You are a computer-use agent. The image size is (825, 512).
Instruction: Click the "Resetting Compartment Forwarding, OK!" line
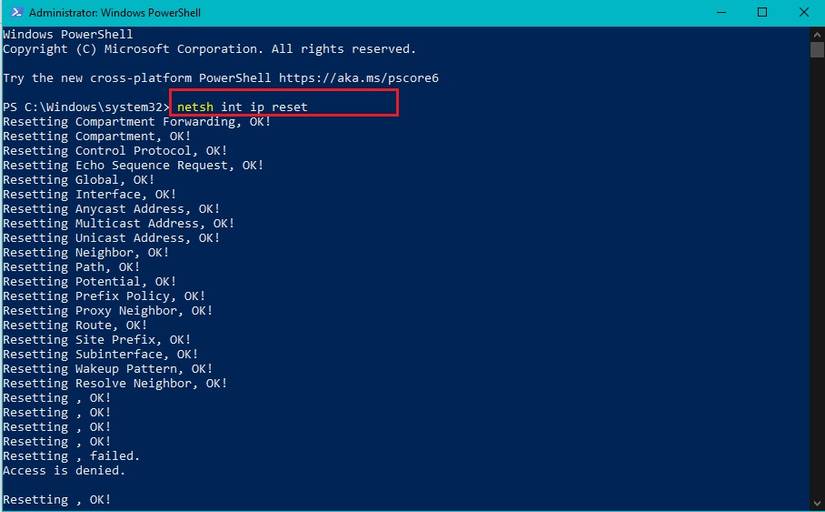[137, 122]
